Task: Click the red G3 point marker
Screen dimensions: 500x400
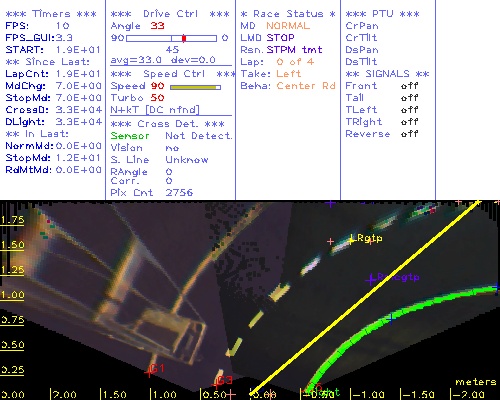Action: [216, 385]
